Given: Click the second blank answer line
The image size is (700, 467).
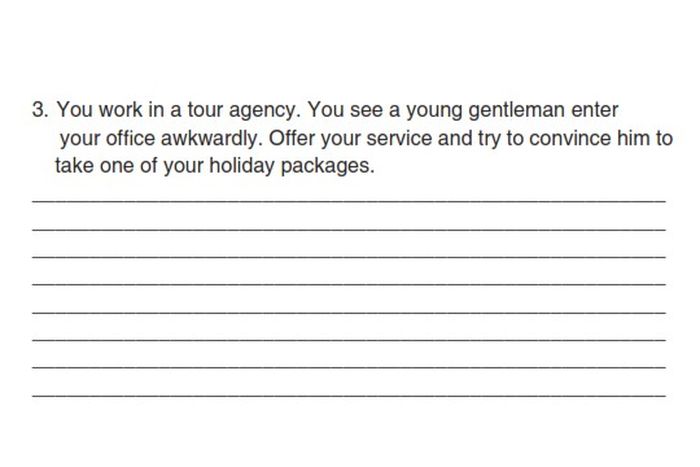Looking at the screenshot, I should 349,230.
